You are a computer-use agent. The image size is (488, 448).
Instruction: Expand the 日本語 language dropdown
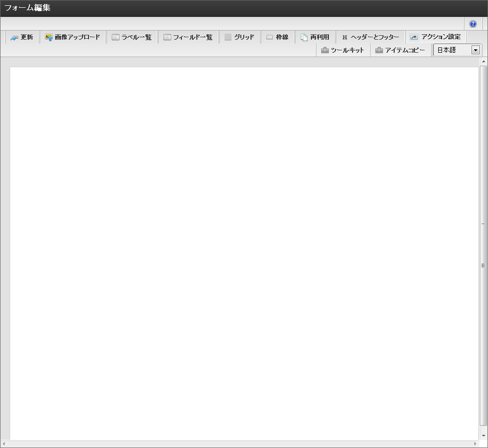[475, 50]
